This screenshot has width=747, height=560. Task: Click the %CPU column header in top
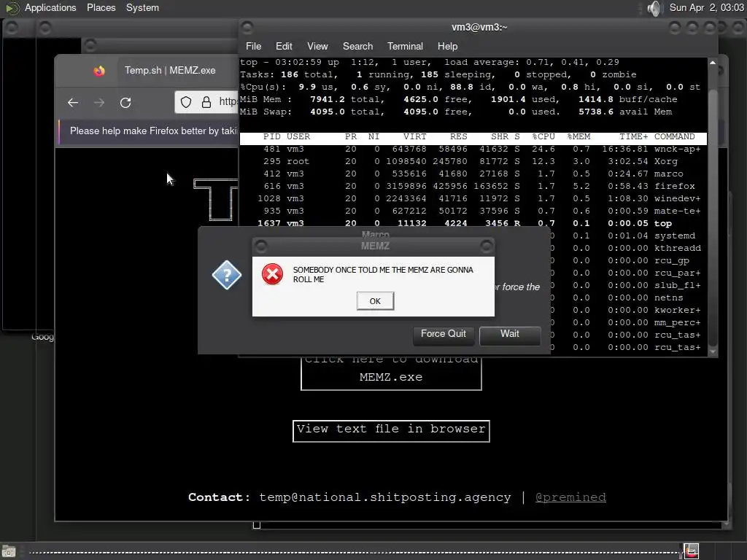click(x=543, y=136)
